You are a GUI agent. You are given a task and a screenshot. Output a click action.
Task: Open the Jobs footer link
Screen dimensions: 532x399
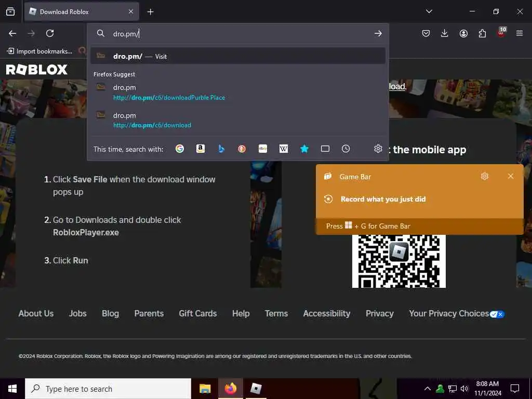(x=78, y=313)
